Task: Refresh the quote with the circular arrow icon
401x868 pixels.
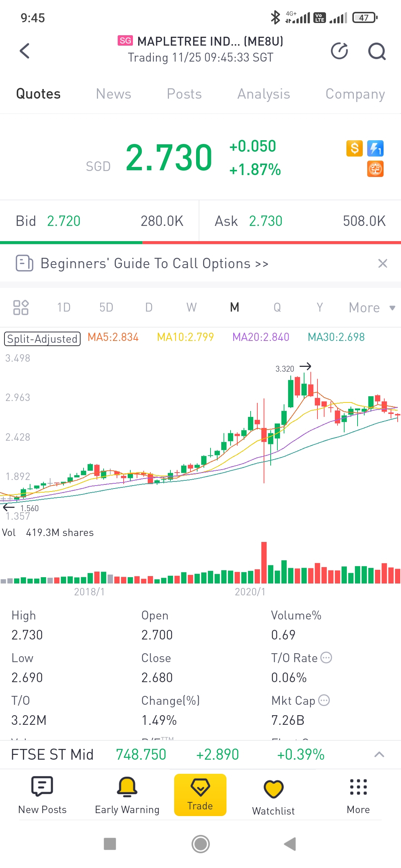Action: (x=339, y=51)
